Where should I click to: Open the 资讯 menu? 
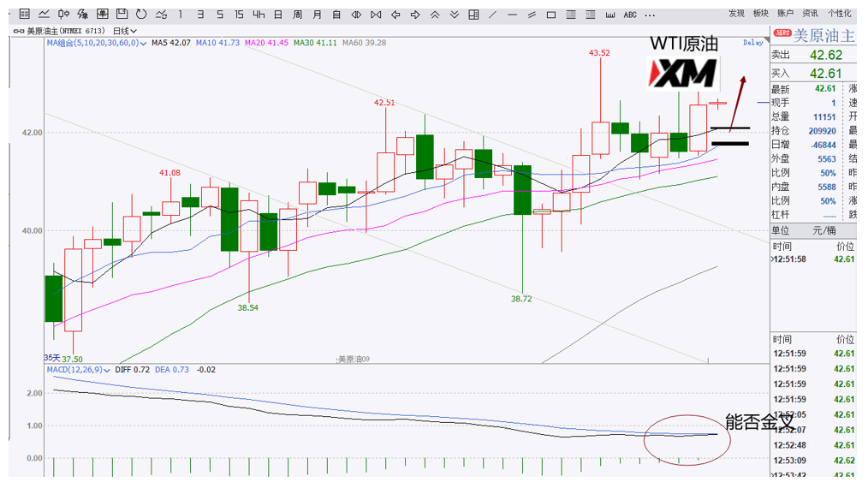click(x=810, y=14)
